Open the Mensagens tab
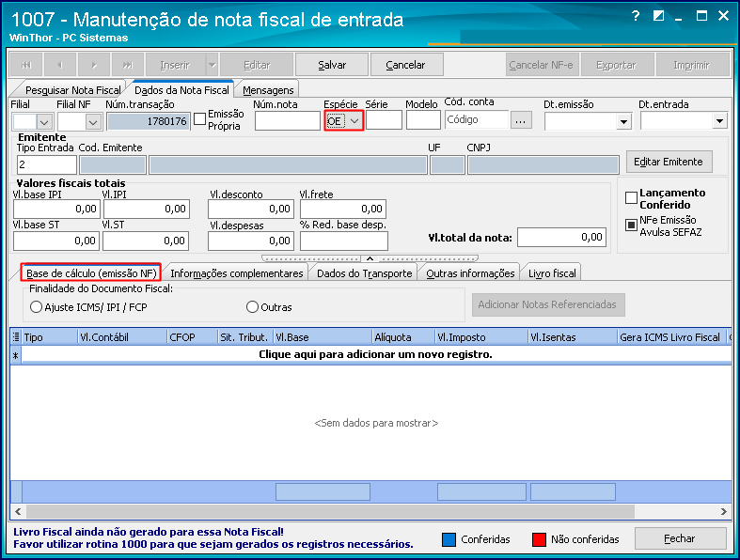 (268, 90)
